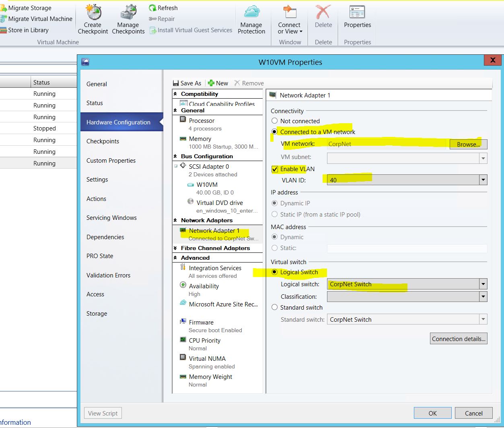Click the Manage Protection cloud icon

(x=251, y=12)
